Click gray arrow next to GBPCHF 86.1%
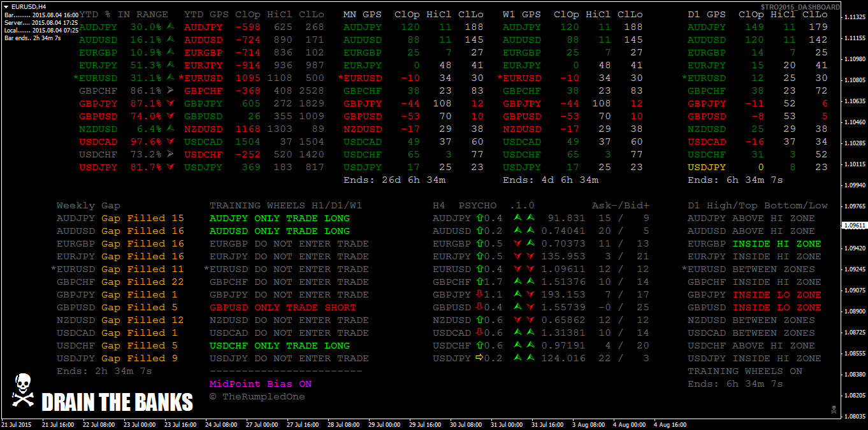 (x=170, y=90)
